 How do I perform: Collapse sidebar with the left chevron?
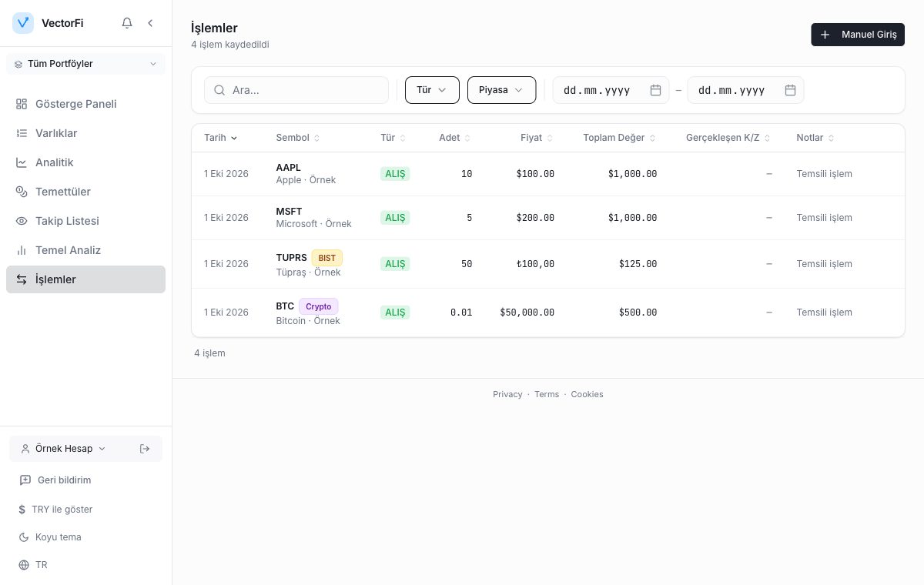150,23
